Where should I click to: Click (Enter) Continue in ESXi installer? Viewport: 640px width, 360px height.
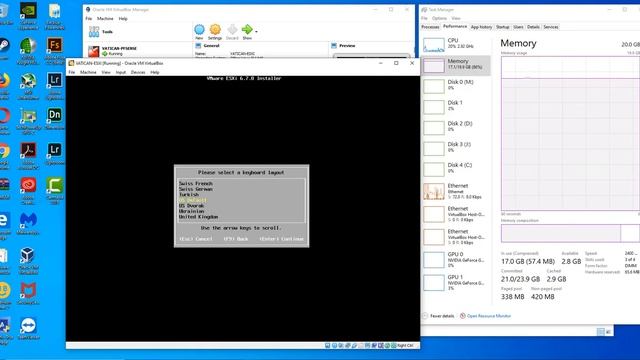click(282, 239)
